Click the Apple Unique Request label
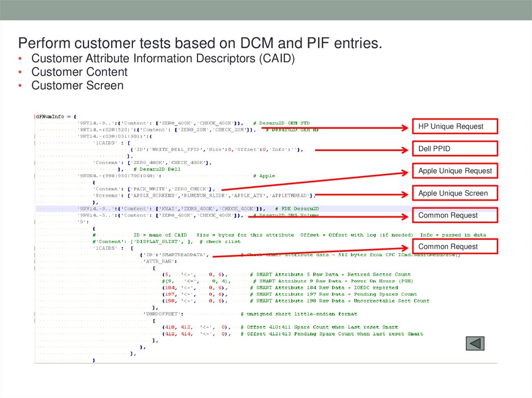Image resolution: width=532 pixels, height=398 pixels. pos(455,171)
